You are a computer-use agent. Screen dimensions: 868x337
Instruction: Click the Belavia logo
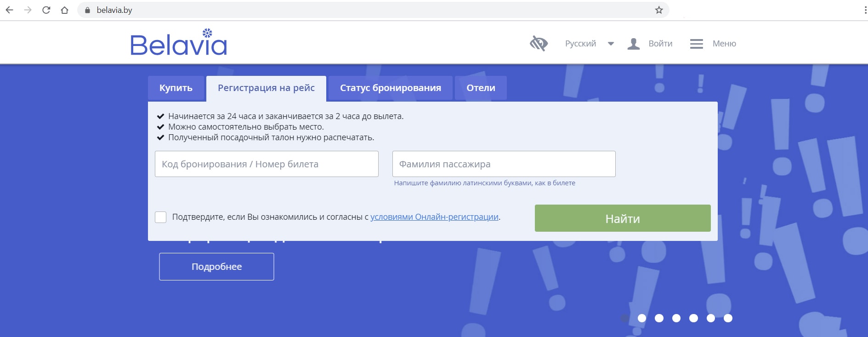(179, 42)
